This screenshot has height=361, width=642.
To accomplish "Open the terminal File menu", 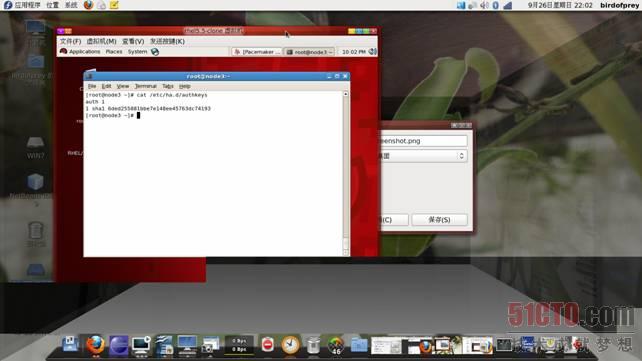I will coord(92,86).
